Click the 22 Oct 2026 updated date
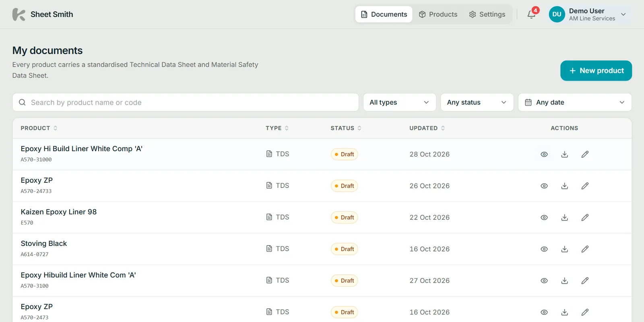This screenshot has height=322, width=644. (429, 217)
